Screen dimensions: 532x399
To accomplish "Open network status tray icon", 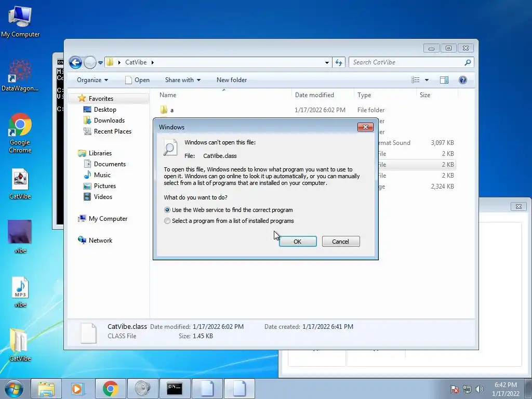I will click(x=467, y=389).
